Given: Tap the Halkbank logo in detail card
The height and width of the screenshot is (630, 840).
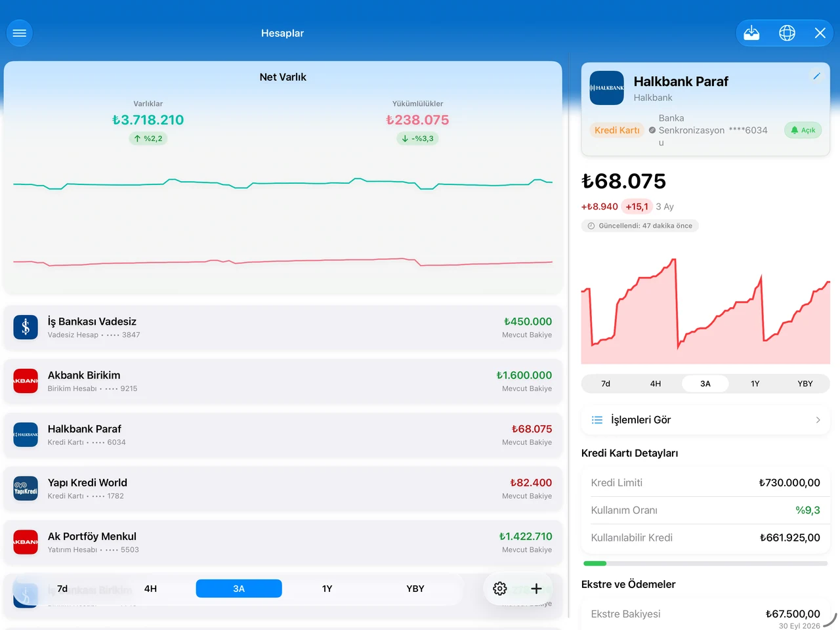Looking at the screenshot, I should pyautogui.click(x=606, y=88).
